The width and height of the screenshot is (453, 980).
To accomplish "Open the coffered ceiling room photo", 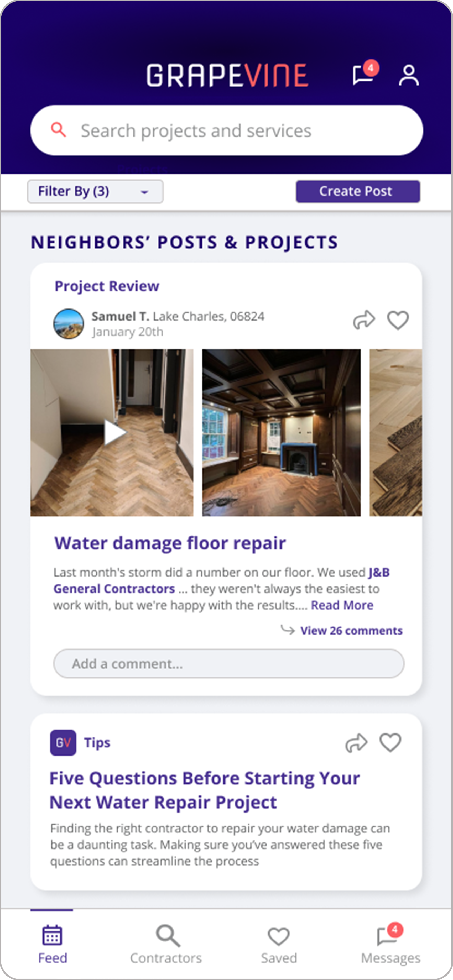I will pos(281,433).
